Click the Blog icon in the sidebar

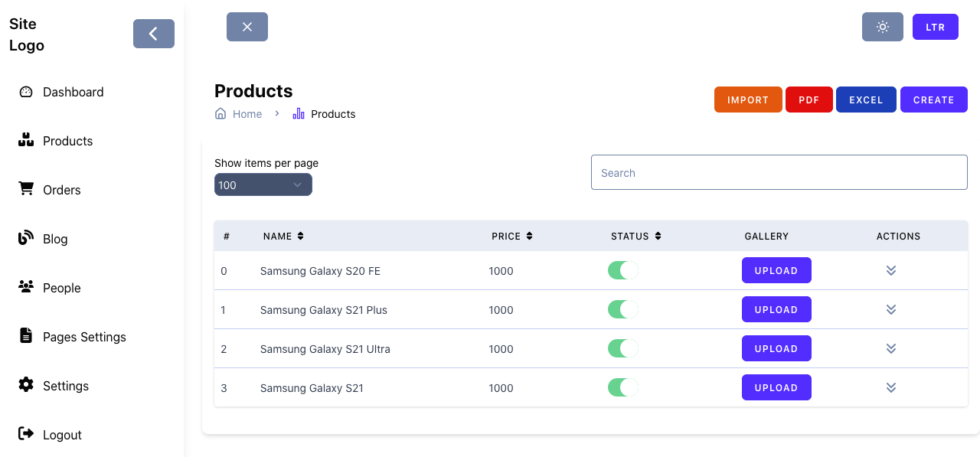(26, 238)
